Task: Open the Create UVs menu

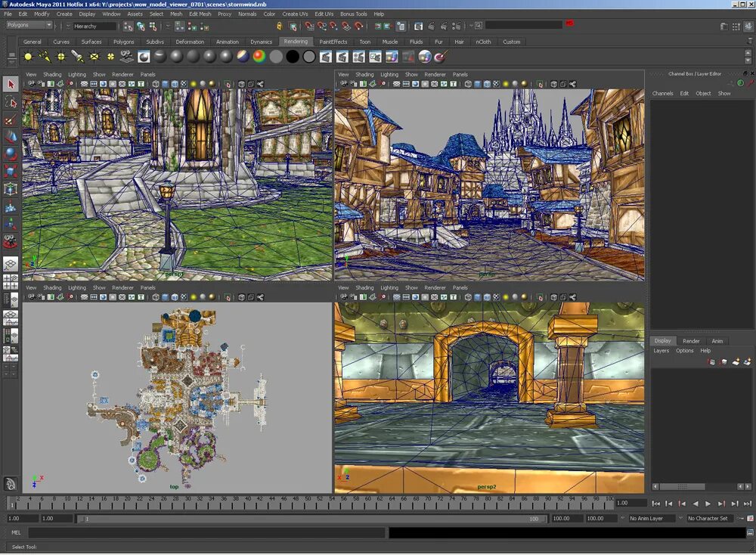Action: click(295, 14)
